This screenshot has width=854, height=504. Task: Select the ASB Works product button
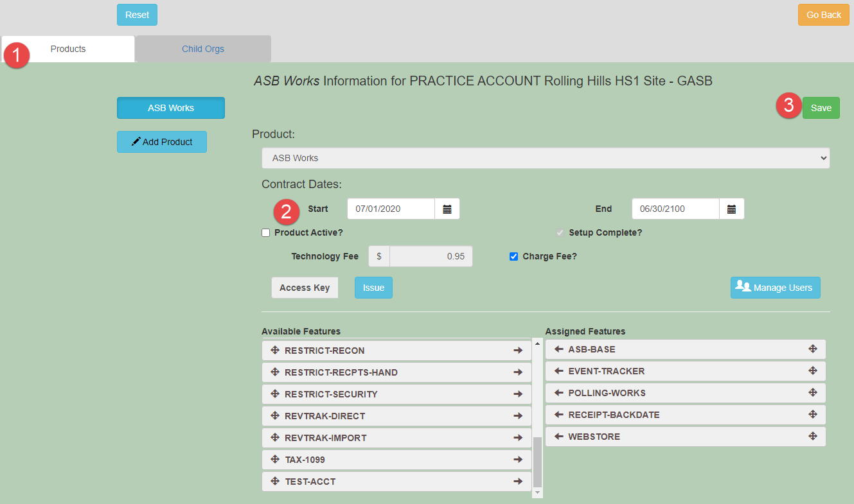[171, 108]
